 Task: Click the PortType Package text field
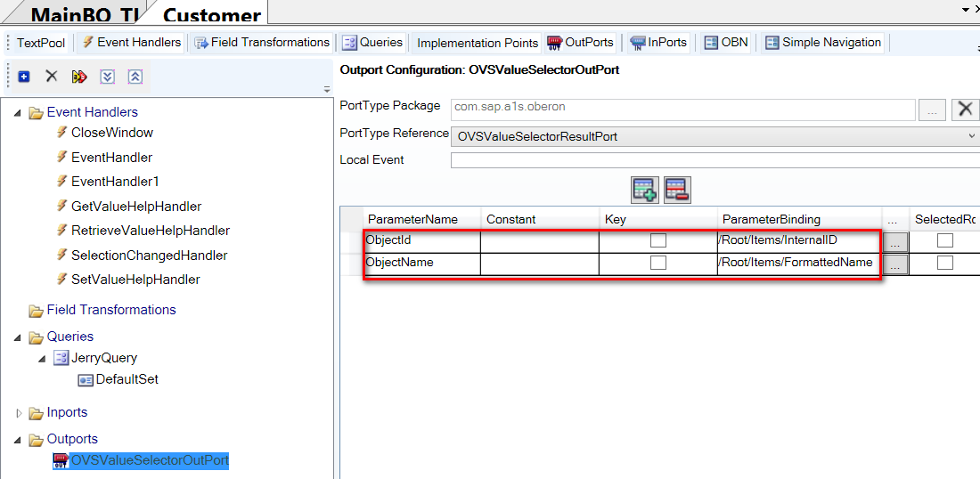pyautogui.click(x=682, y=110)
